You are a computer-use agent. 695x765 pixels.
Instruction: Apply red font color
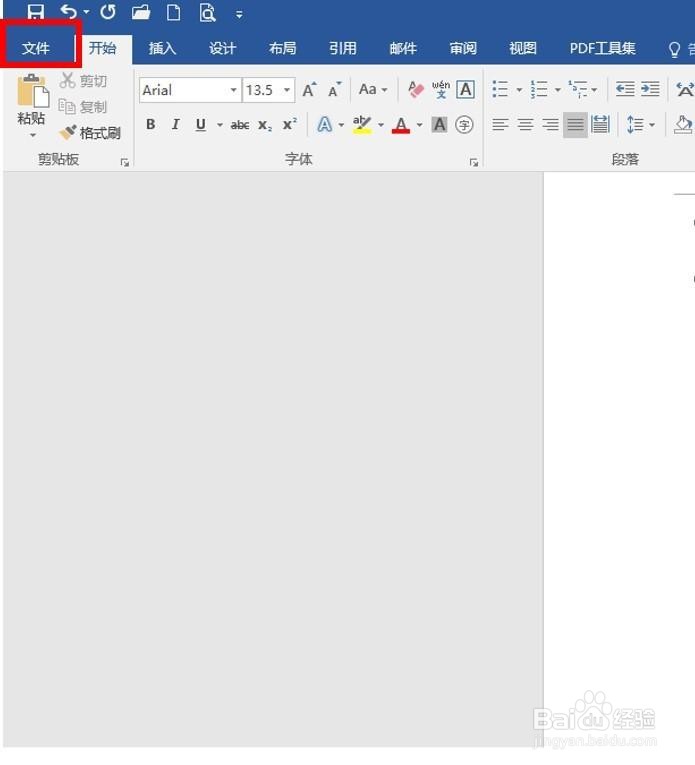tap(401, 125)
